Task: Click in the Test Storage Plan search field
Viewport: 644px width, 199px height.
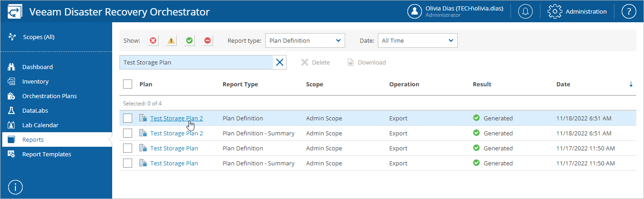Action: pyautogui.click(x=195, y=63)
